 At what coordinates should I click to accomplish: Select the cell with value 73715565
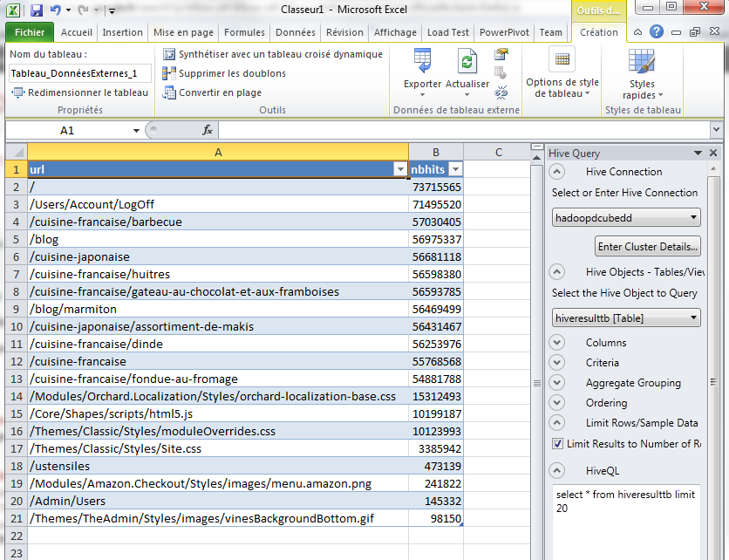pos(436,187)
